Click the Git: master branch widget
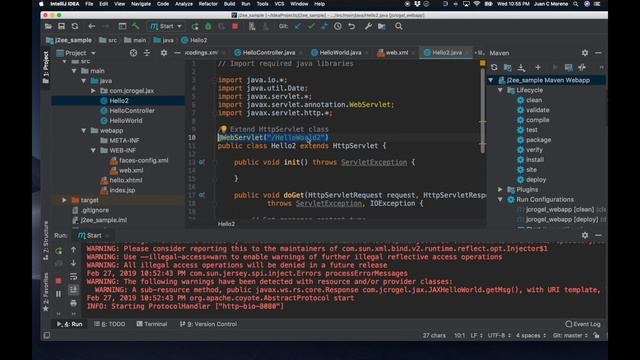This screenshot has width=640, height=360. pyautogui.click(x=570, y=336)
